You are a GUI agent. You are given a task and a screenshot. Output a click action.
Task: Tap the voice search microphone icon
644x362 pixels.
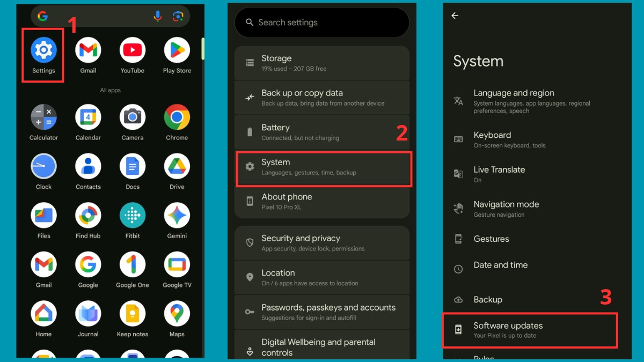click(x=157, y=17)
